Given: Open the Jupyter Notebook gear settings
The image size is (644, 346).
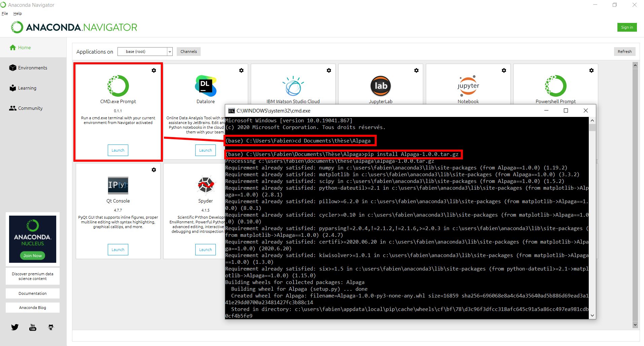Looking at the screenshot, I should [504, 70].
